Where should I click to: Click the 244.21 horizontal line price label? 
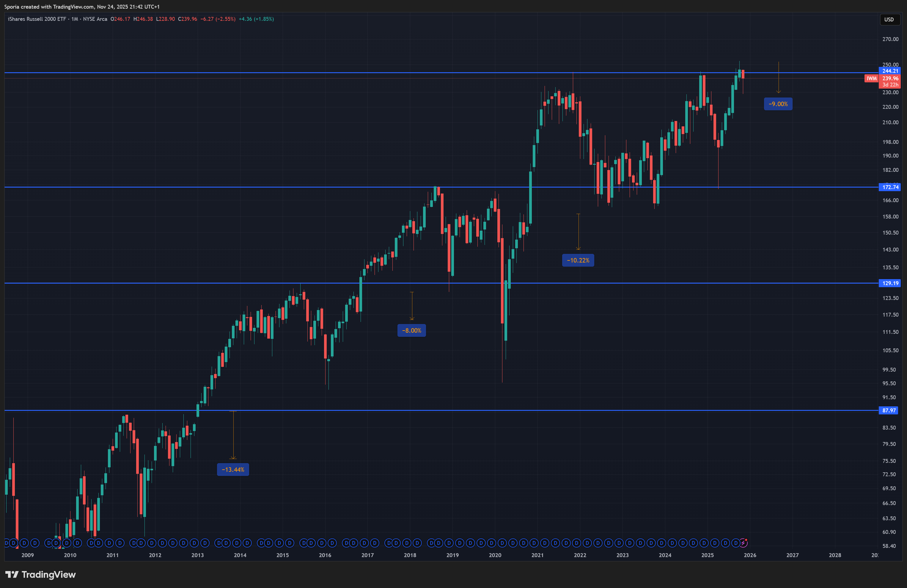click(890, 71)
